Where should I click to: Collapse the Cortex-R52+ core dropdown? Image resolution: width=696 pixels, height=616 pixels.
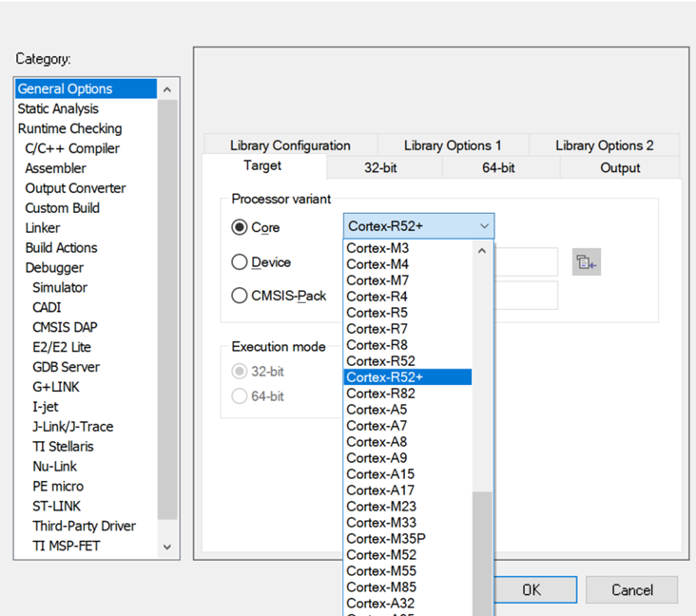484,226
